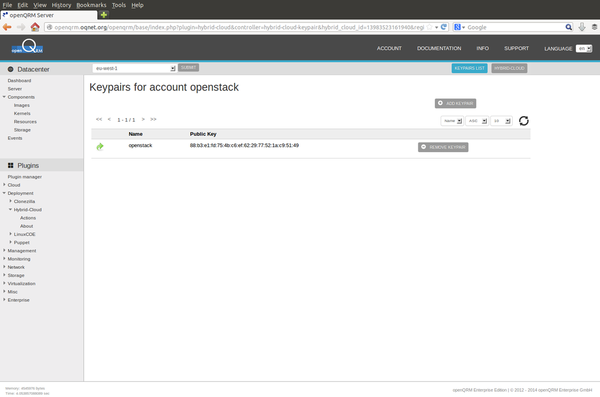Open the eu-west-1 region dropdown
Screen dimensions: 600x397
[134, 68]
